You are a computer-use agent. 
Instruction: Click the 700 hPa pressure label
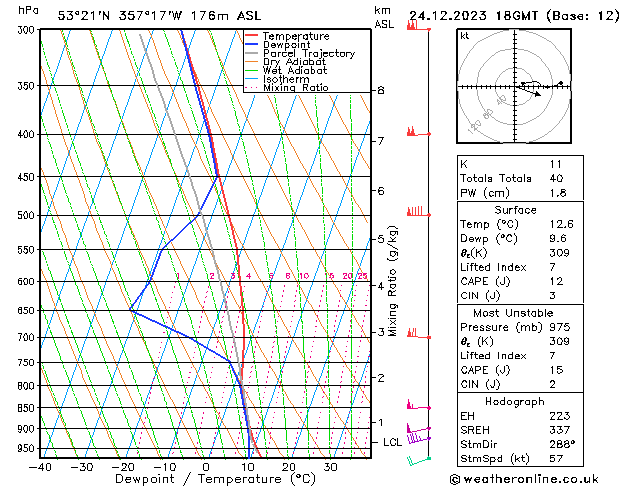coord(28,338)
